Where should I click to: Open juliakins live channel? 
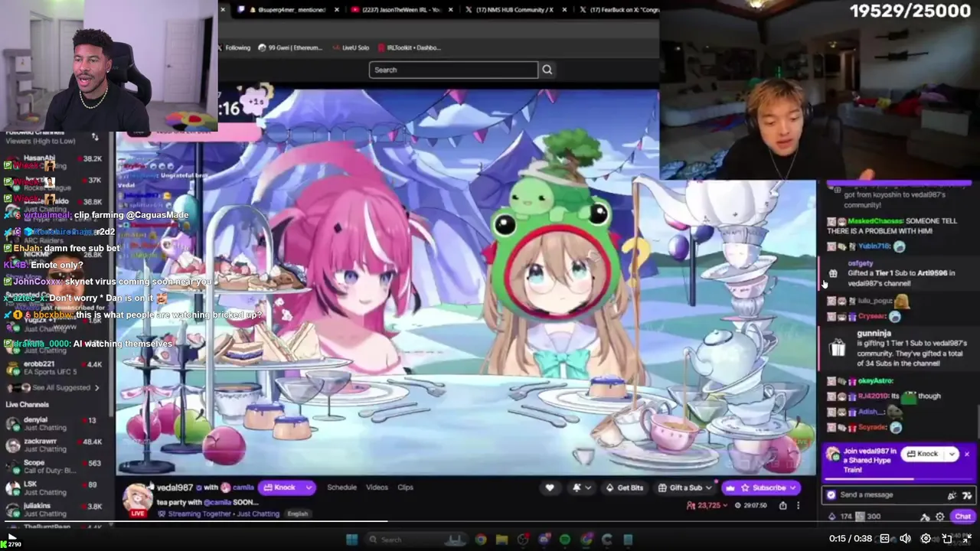(x=54, y=510)
